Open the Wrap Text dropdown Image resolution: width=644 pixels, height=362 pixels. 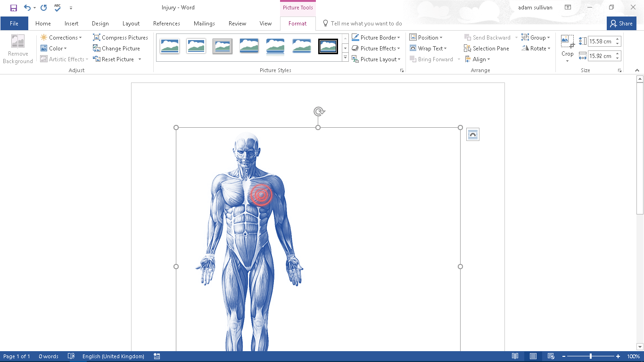click(x=429, y=48)
